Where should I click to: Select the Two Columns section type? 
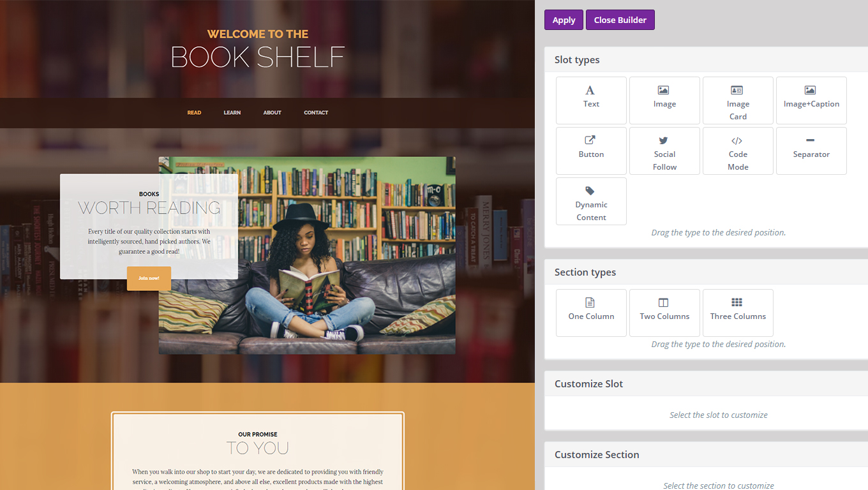pos(664,313)
